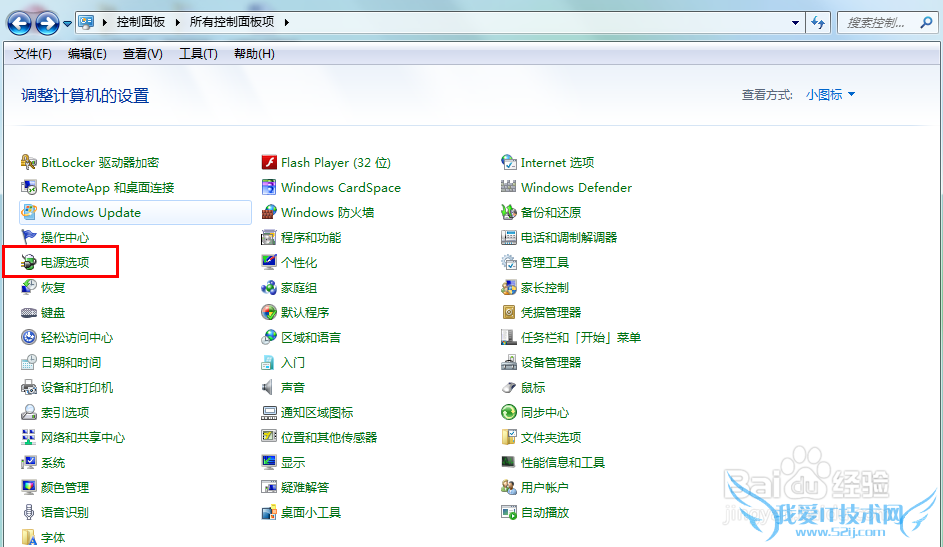The width and height of the screenshot is (943, 547).
Task: Open the 系统 link
Action: click(53, 463)
